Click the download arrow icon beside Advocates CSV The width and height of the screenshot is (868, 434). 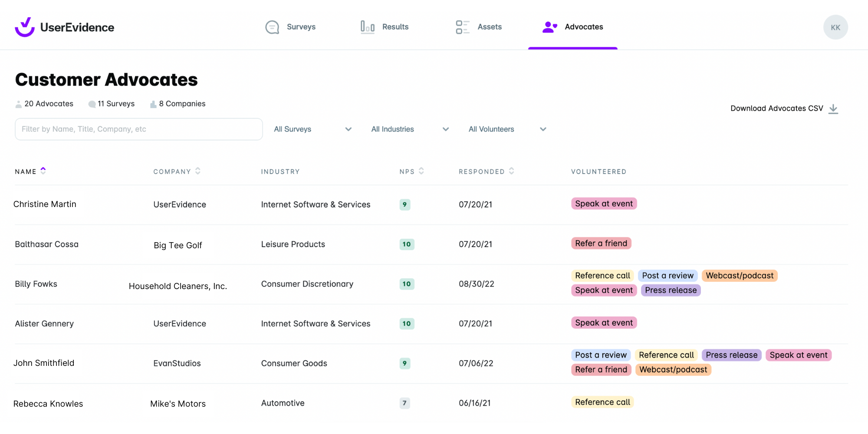click(x=833, y=108)
